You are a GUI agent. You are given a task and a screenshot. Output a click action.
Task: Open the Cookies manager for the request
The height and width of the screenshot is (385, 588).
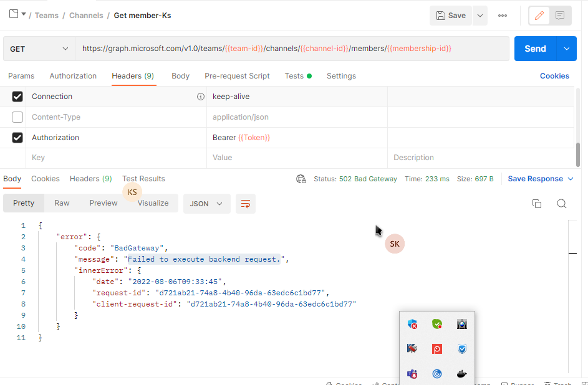(554, 75)
